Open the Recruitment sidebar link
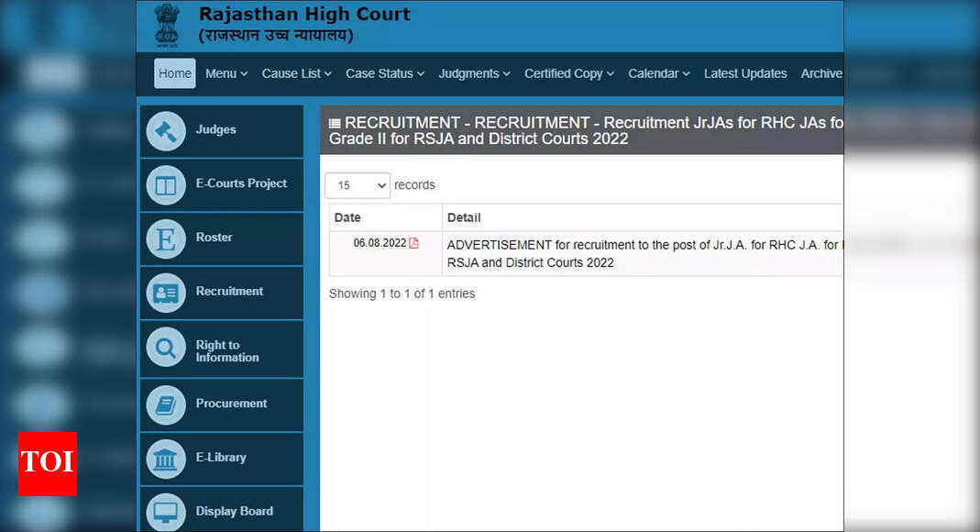 click(229, 291)
